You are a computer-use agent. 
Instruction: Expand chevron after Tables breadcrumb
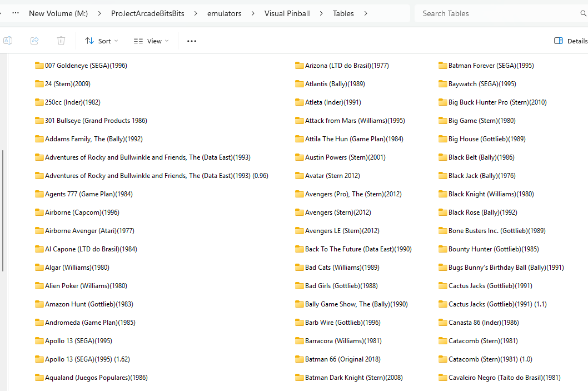pyautogui.click(x=366, y=13)
